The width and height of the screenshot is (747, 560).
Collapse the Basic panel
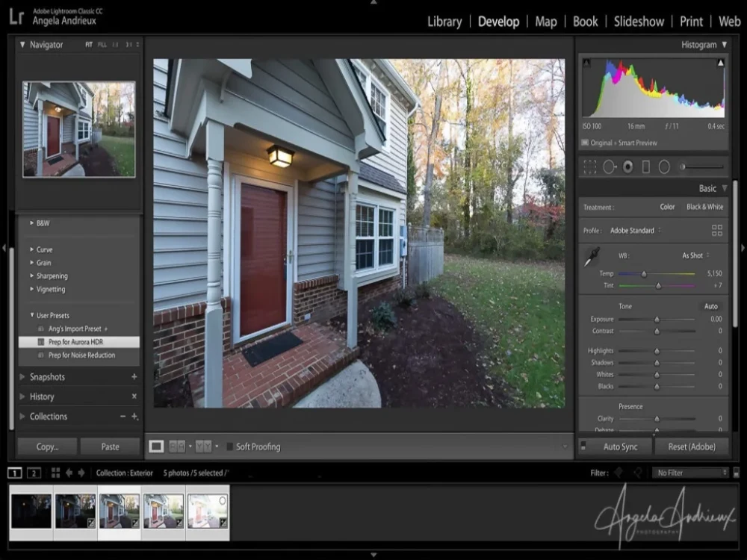coord(724,189)
